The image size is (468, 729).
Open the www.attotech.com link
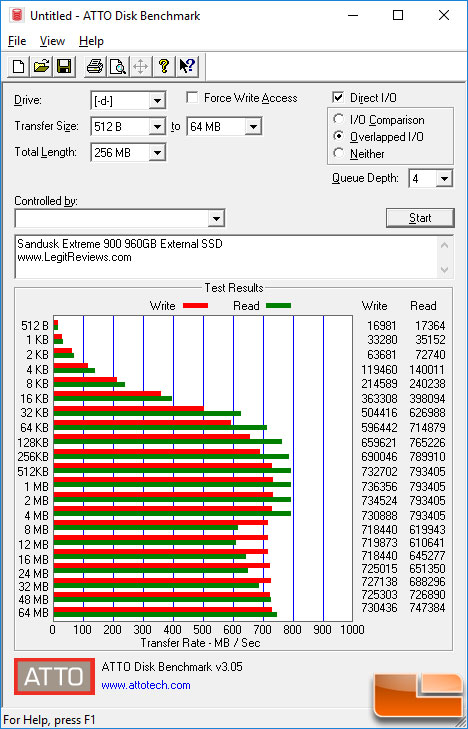click(146, 685)
